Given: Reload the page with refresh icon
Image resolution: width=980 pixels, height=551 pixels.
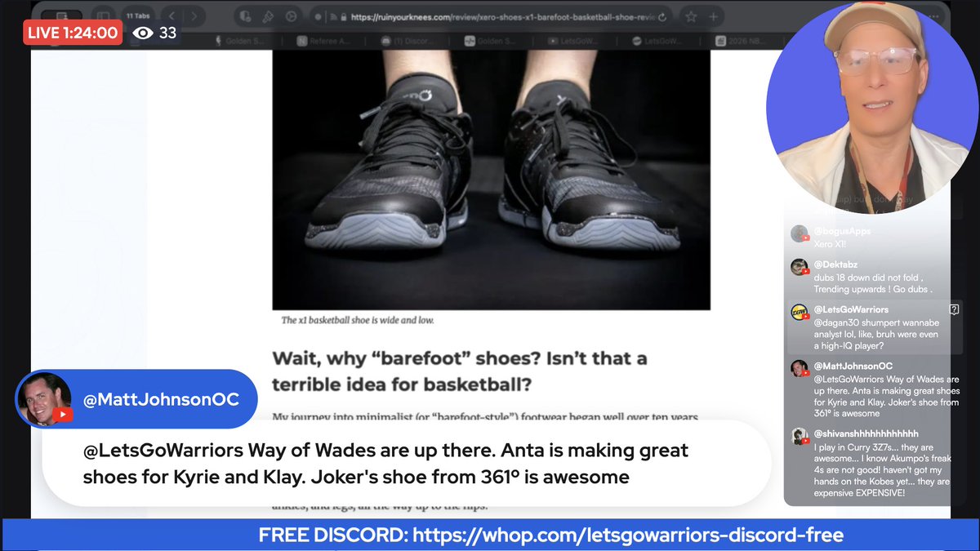Looking at the screenshot, I should [x=661, y=16].
